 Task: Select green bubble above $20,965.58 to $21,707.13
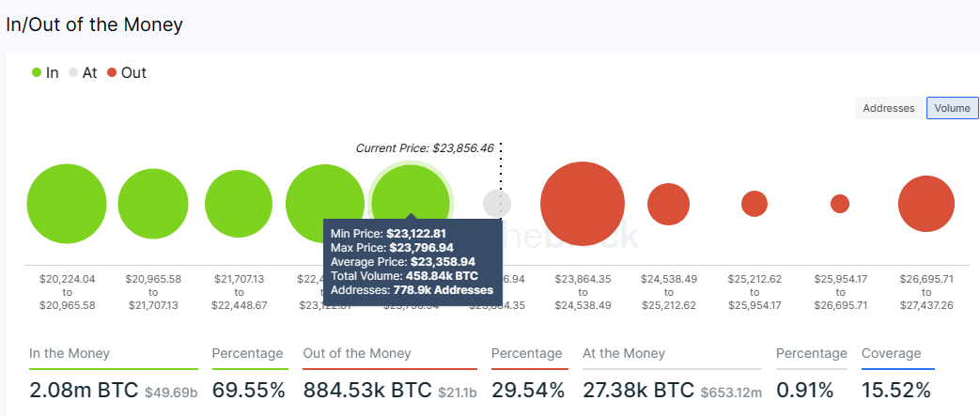tap(153, 204)
